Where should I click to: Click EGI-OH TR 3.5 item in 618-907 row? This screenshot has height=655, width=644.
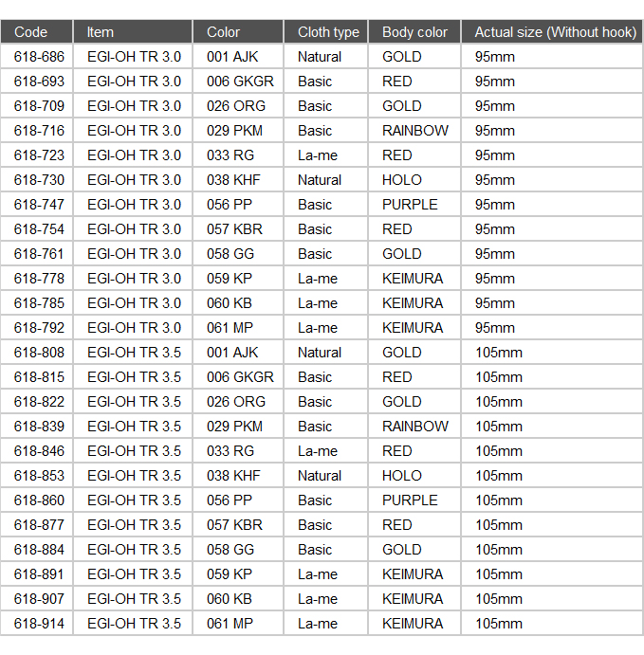click(134, 599)
